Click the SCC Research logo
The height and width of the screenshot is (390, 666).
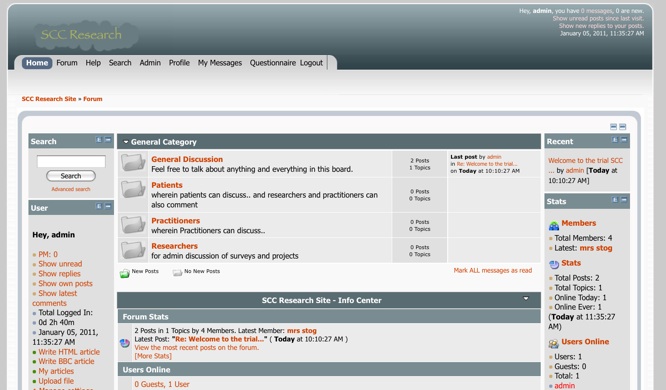(x=86, y=35)
